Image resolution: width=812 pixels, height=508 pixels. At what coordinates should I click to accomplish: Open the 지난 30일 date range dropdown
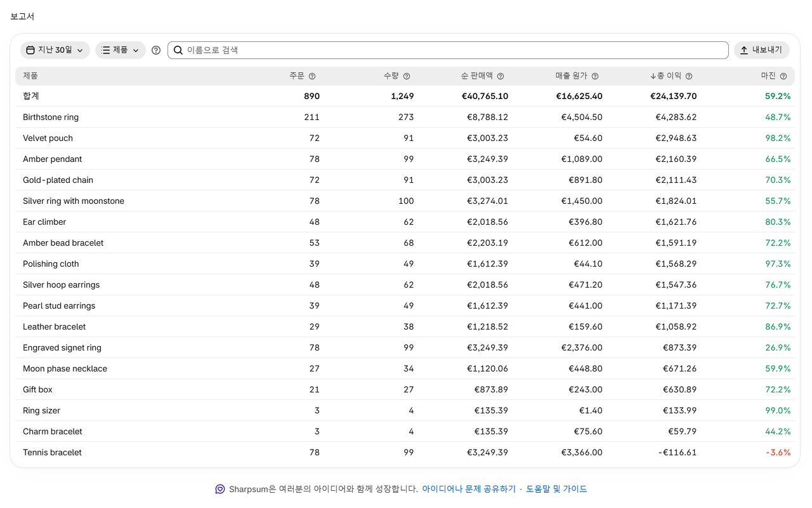tap(55, 50)
